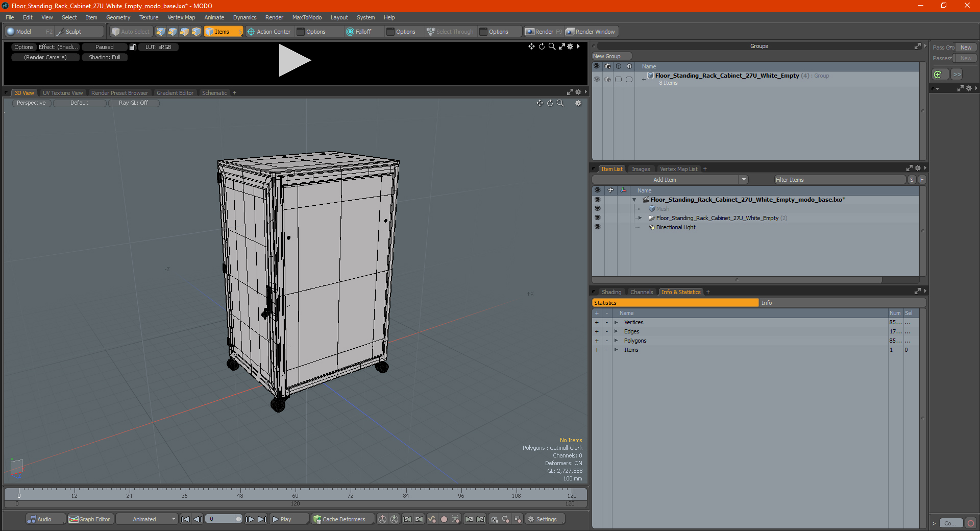Start the render preview play button
The image size is (980, 531).
pyautogui.click(x=295, y=61)
